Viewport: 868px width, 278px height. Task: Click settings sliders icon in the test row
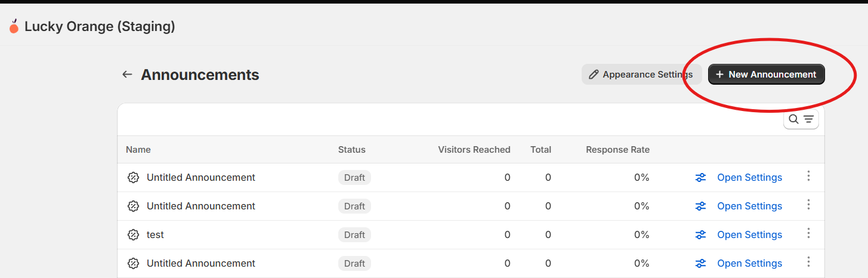[x=700, y=234]
